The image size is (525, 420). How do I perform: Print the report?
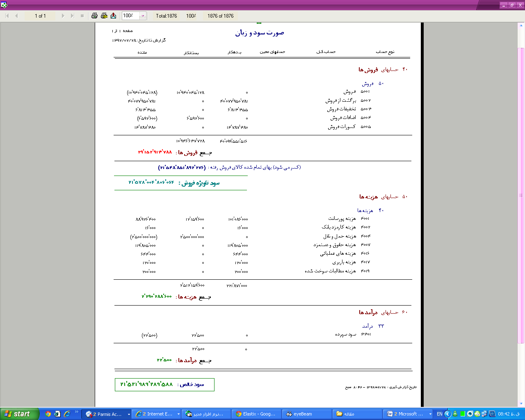pyautogui.click(x=94, y=16)
